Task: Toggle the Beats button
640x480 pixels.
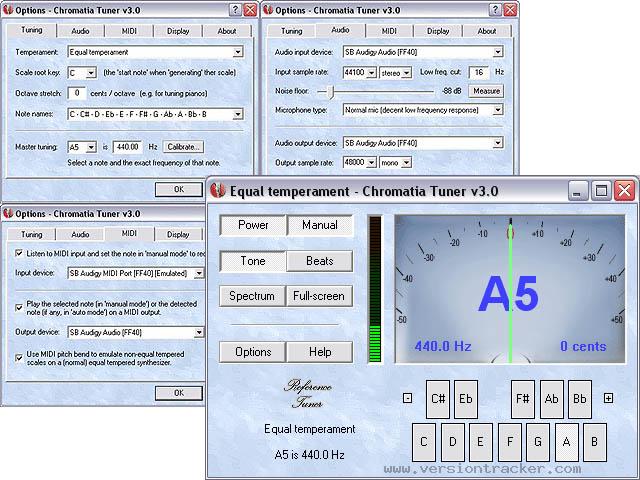Action: click(320, 261)
